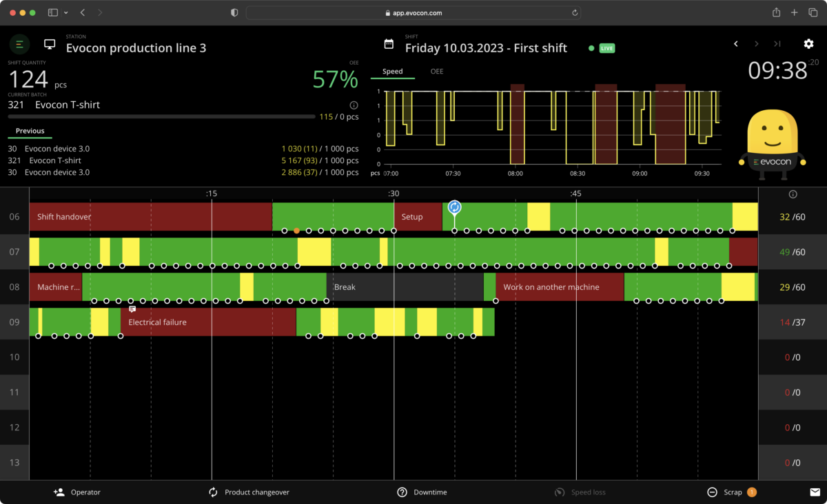The image size is (827, 504).
Task: Click the previous shift chevron near the settings gear
Action: click(735, 43)
